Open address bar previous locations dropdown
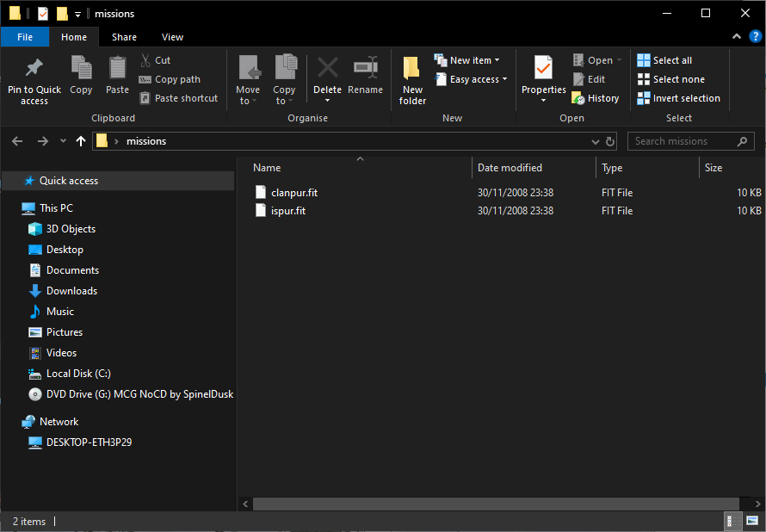 pyautogui.click(x=595, y=141)
